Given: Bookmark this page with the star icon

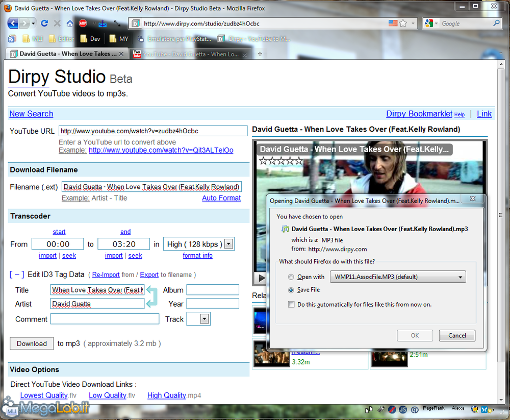Looking at the screenshot, I should click(x=403, y=23).
